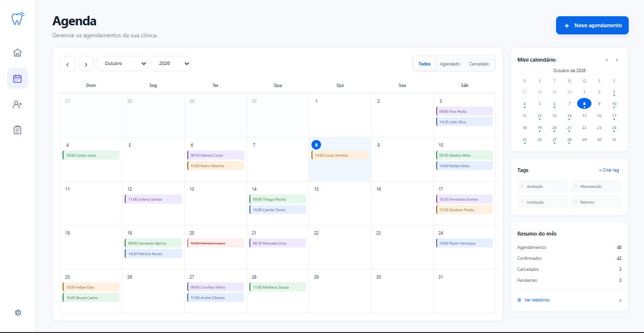Screen dimensions: 644x333
Task: Open the 15:30 Gustavo Prado appointment
Action: [x=464, y=210]
